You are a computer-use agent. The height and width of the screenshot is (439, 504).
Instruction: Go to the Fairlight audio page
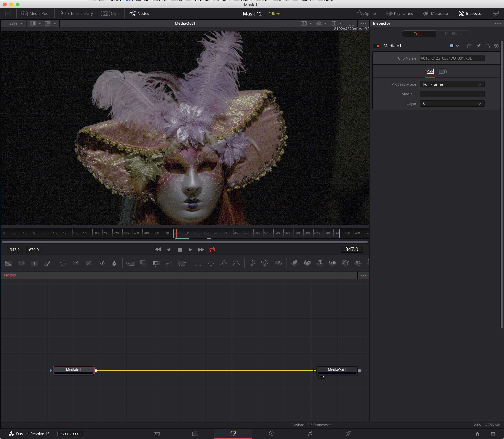(310, 433)
